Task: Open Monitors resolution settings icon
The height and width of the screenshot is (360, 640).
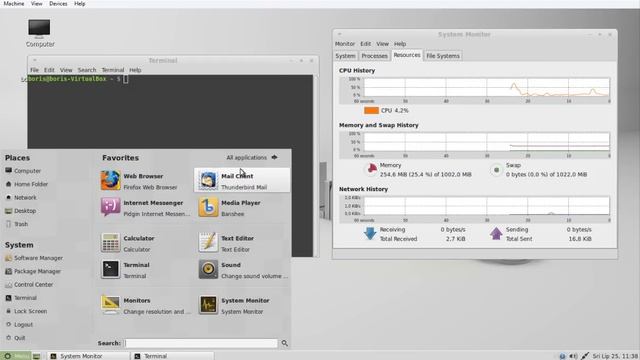Action: (x=111, y=305)
